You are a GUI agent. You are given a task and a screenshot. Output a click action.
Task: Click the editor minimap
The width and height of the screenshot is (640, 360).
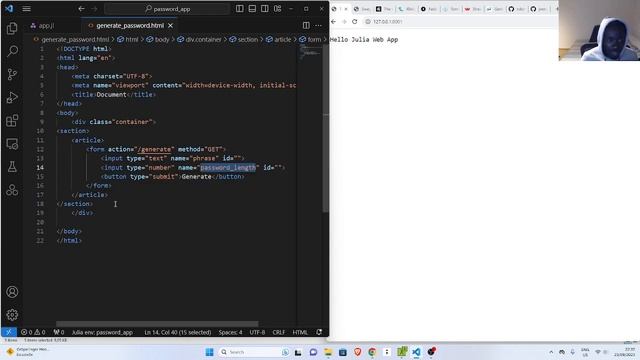tap(310, 53)
